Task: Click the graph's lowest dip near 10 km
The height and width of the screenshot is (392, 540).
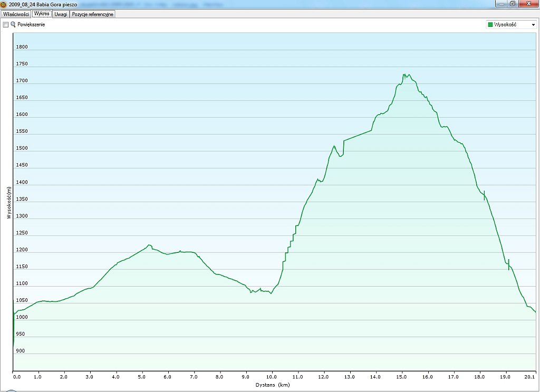Action: click(271, 293)
